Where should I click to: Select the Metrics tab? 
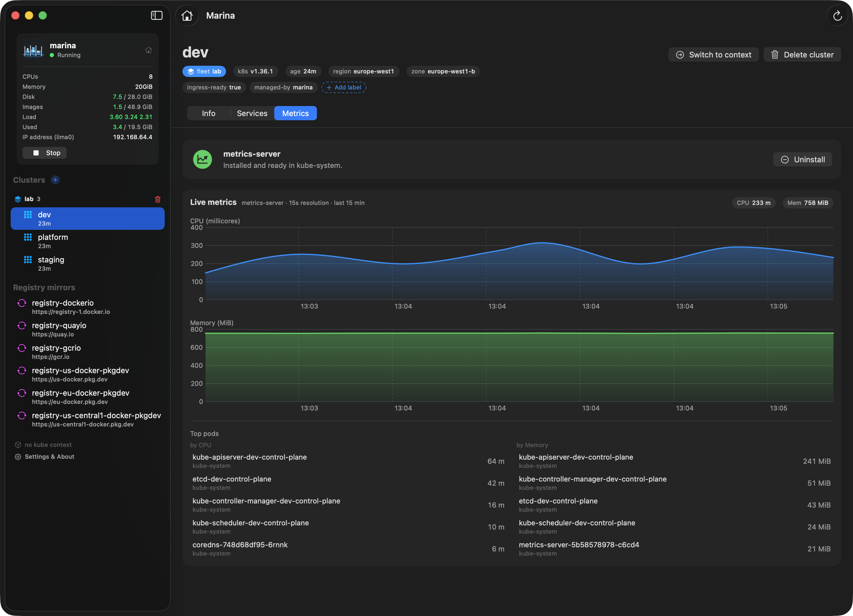tap(295, 113)
